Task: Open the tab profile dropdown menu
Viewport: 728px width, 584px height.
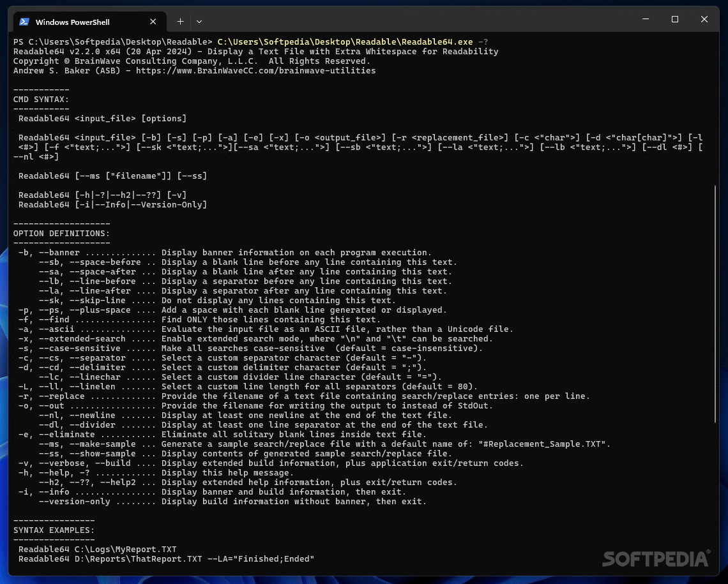Action: 199,22
